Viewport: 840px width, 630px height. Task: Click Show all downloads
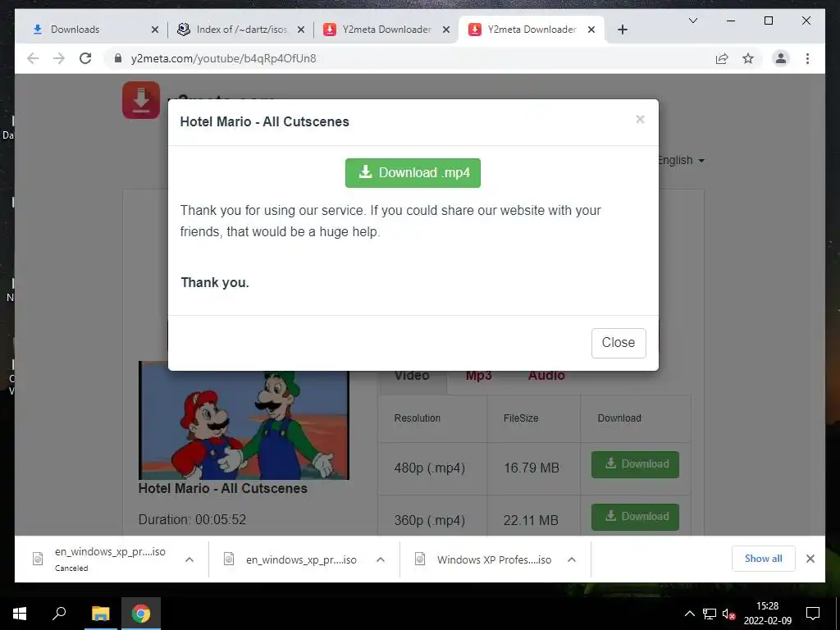click(764, 559)
